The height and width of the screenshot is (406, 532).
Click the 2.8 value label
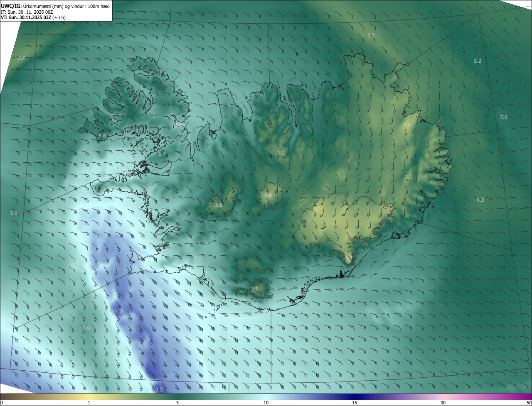[268, 195]
